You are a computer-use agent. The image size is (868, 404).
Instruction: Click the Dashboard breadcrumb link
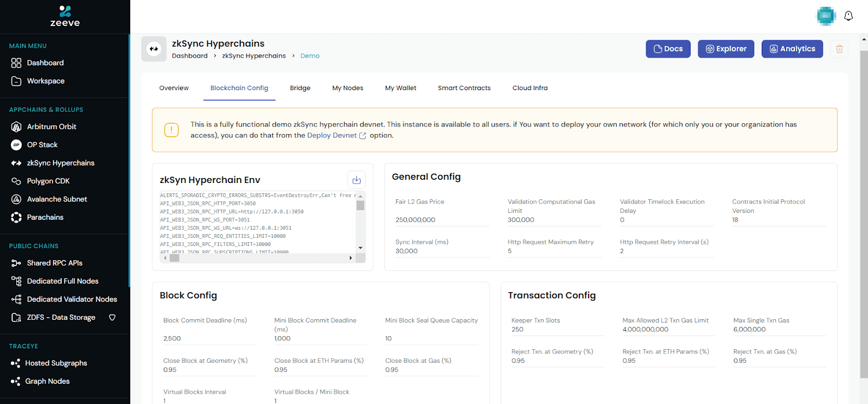coord(190,56)
